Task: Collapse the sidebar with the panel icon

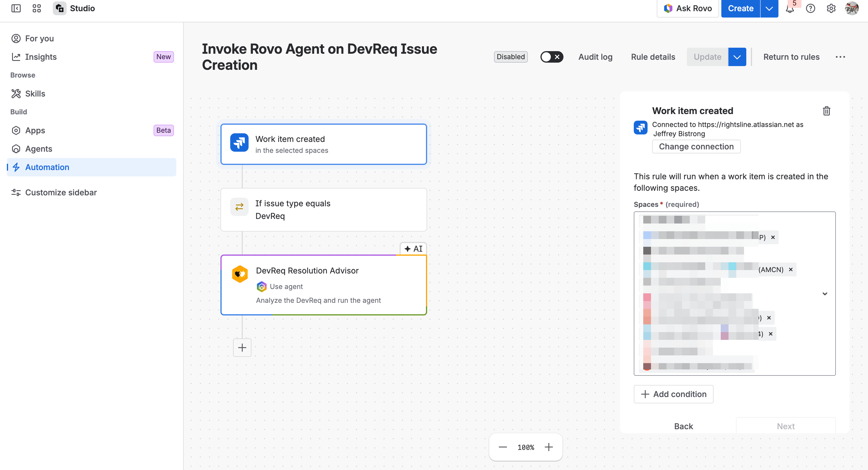Action: [x=16, y=8]
